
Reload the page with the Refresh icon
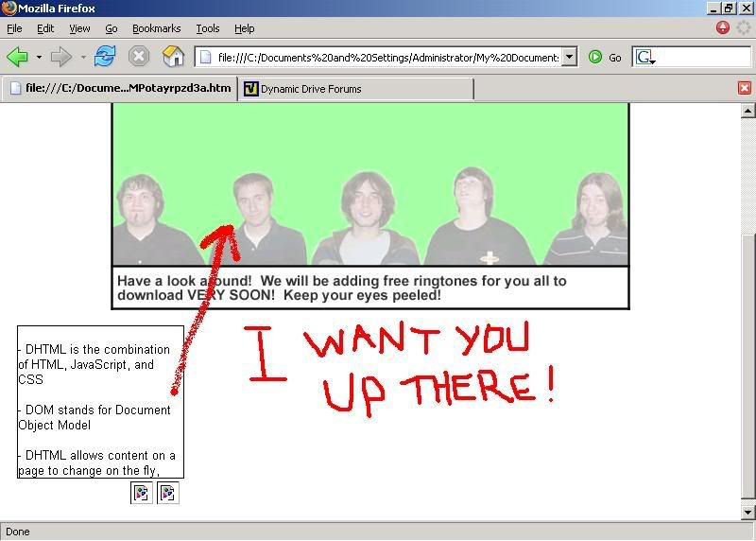pyautogui.click(x=105, y=57)
